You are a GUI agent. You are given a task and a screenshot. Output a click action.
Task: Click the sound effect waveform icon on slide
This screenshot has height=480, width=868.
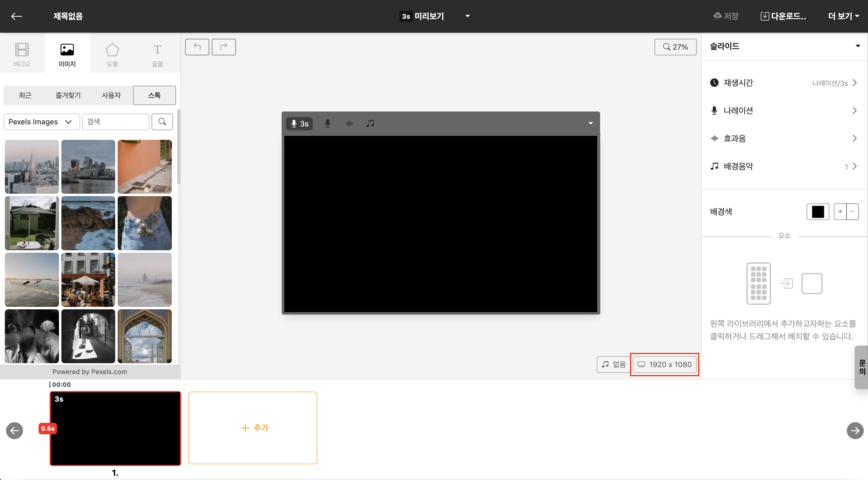[x=349, y=123]
